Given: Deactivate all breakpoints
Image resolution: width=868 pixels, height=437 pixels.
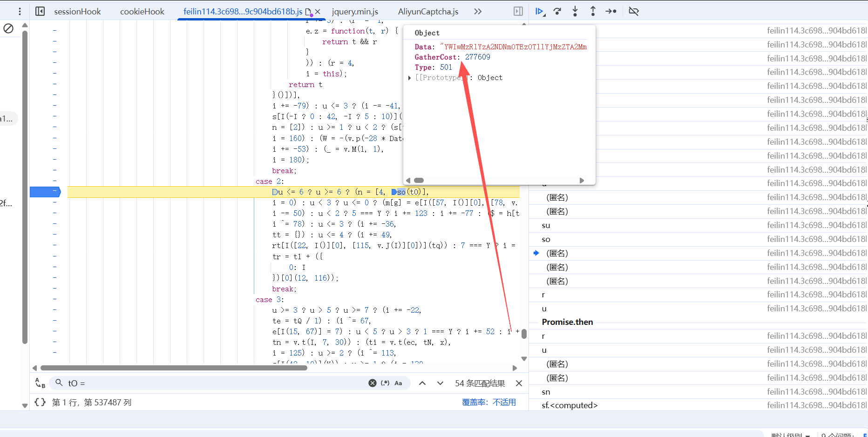Looking at the screenshot, I should 633,11.
